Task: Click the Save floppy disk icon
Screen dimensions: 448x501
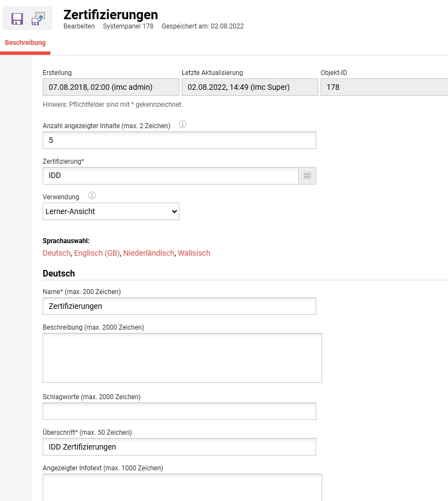Action: click(18, 19)
